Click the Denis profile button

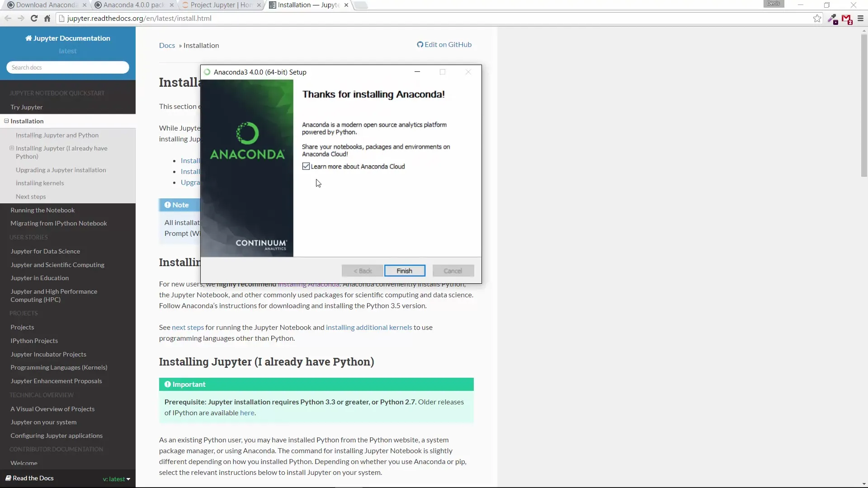(x=773, y=4)
